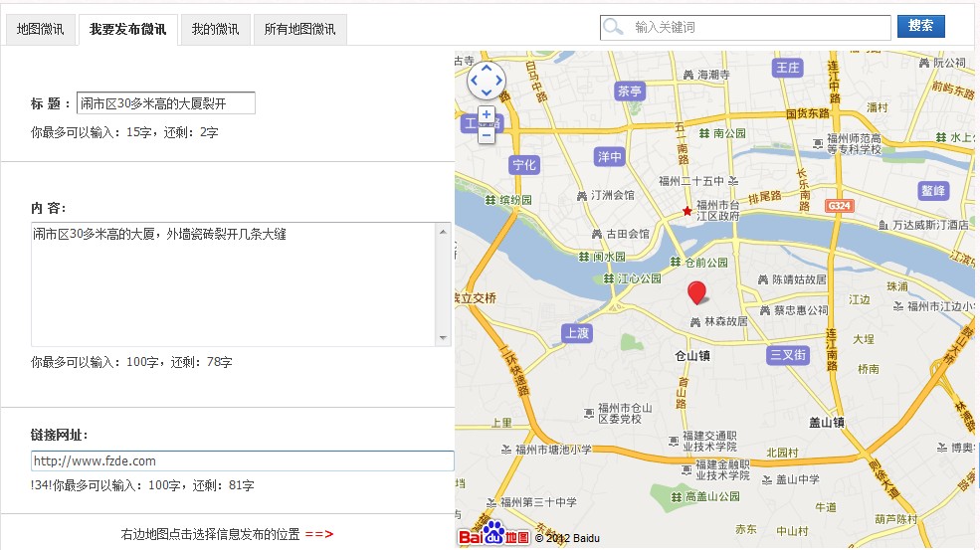The image size is (980, 550).
Task: Click 福州师范高等专科学校 school marker
Action: (848, 144)
